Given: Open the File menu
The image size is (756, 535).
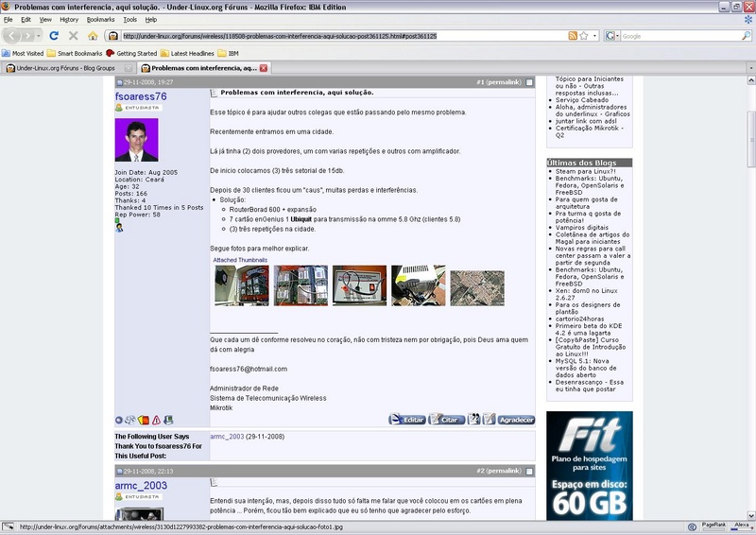Looking at the screenshot, I should point(9,20).
